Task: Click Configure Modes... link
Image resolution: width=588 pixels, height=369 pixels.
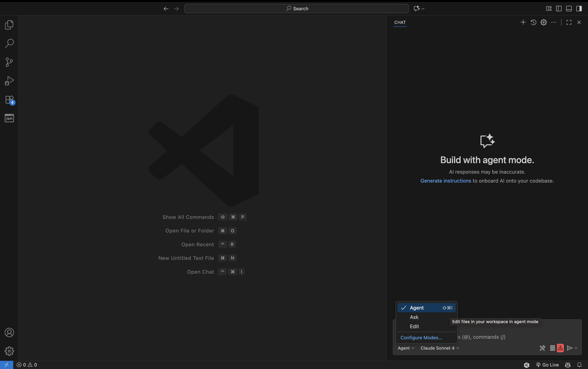Action: pos(421,338)
